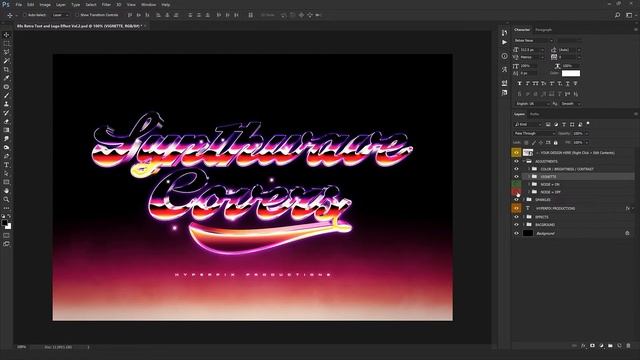640x360 pixels.
Task: Expand the SPARKLES group
Action: (x=524, y=200)
